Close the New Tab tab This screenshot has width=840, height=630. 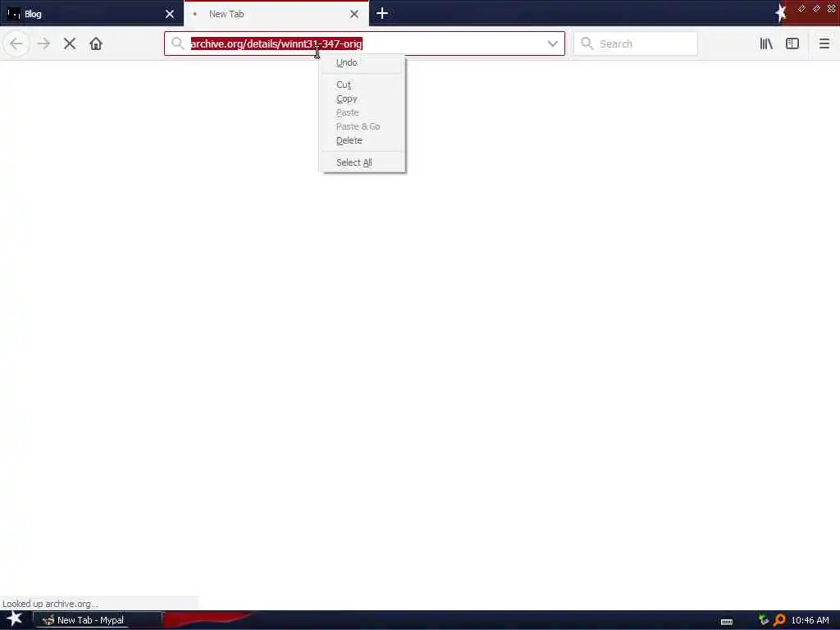tap(354, 14)
